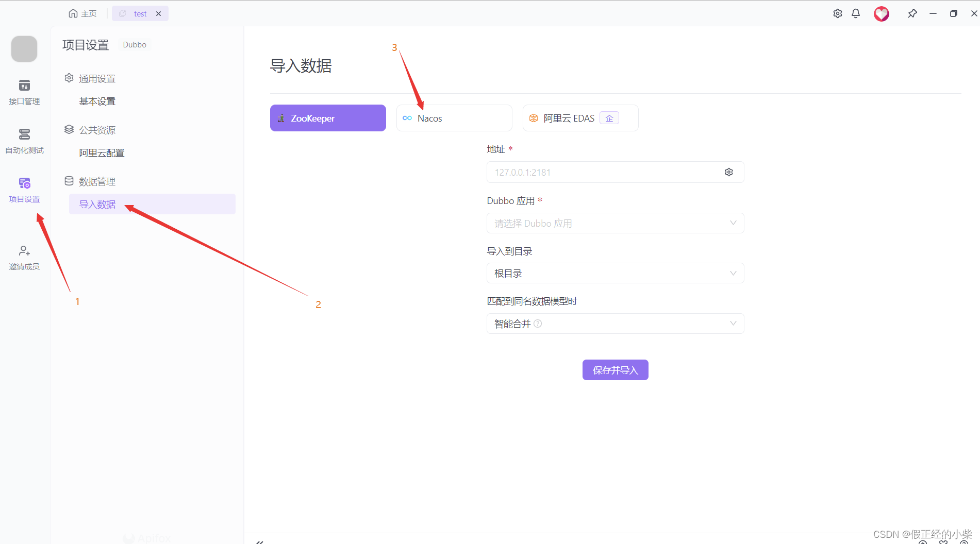
Task: Go to the 主页 home tab
Action: (x=82, y=13)
